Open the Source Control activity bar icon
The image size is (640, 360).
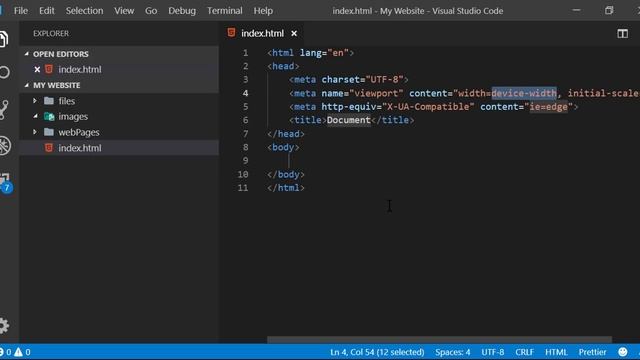4,109
